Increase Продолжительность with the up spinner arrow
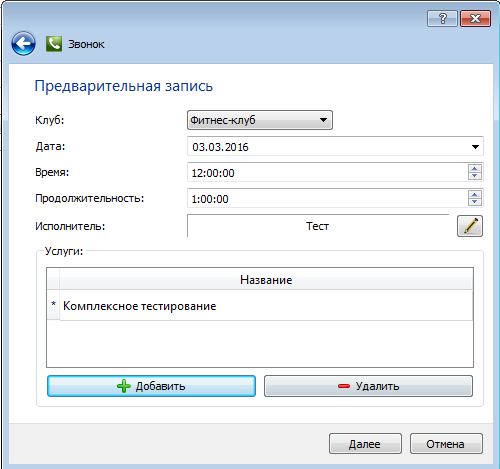Image resolution: width=500 pixels, height=469 pixels. tap(475, 194)
